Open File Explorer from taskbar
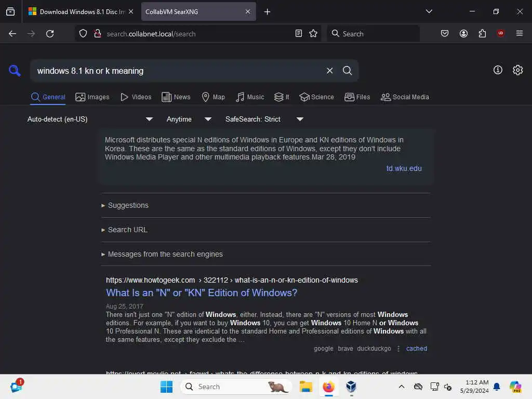This screenshot has height=399, width=532. pos(305,387)
